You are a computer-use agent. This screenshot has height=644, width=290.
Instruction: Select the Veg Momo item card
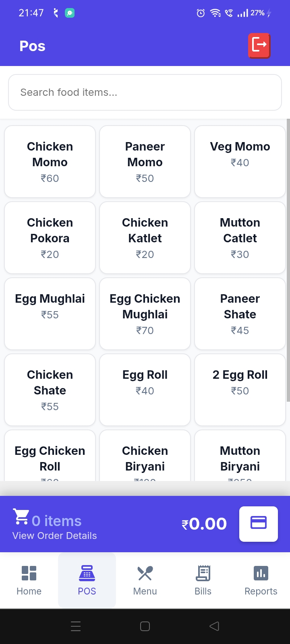tap(240, 161)
